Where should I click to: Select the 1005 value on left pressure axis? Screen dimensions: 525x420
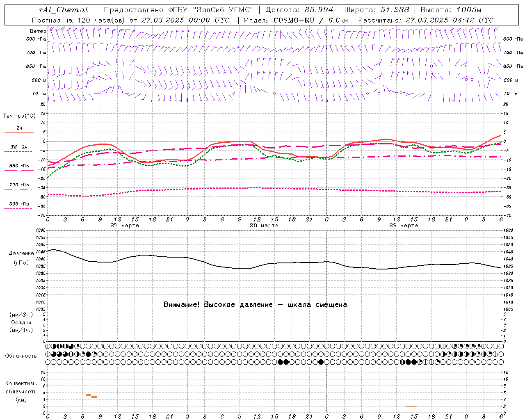point(41,309)
